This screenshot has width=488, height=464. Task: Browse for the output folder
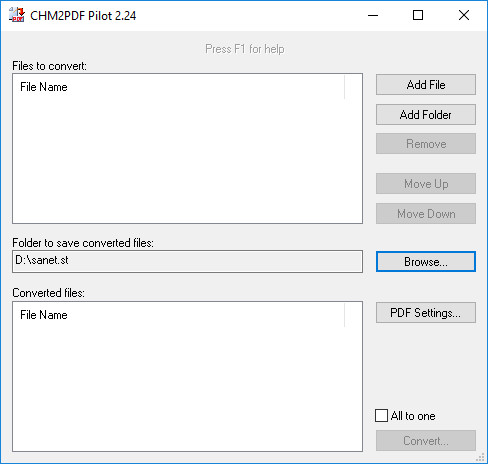pos(426,262)
